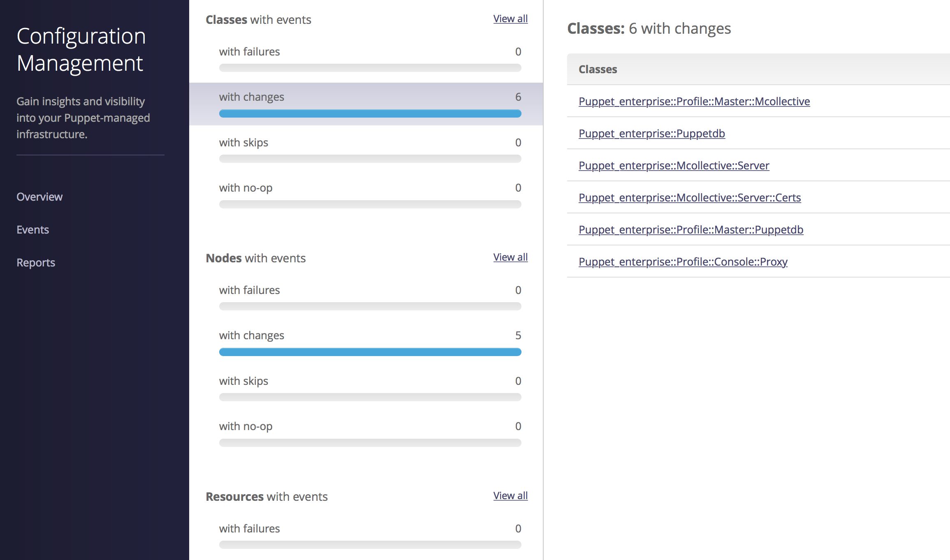
Task: Click View all for Classes with events
Action: (510, 19)
